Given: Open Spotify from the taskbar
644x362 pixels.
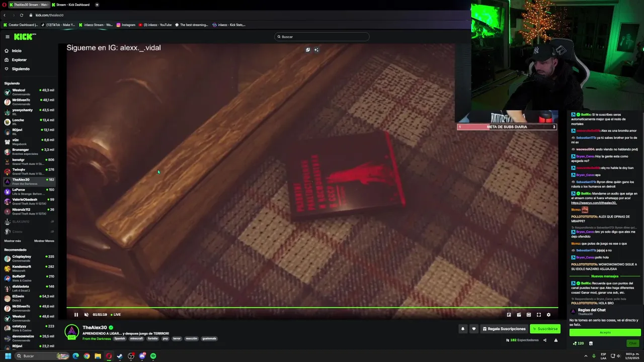Looking at the screenshot, I should [x=153, y=356].
